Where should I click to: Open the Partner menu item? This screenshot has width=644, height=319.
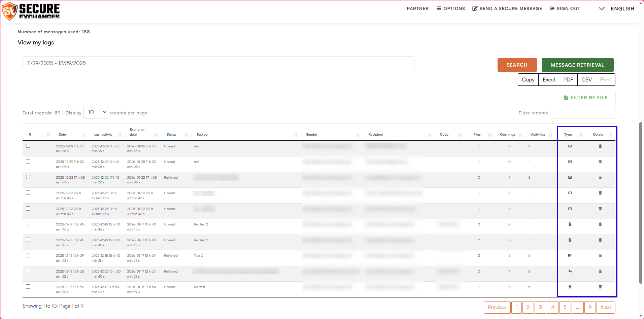(x=418, y=9)
